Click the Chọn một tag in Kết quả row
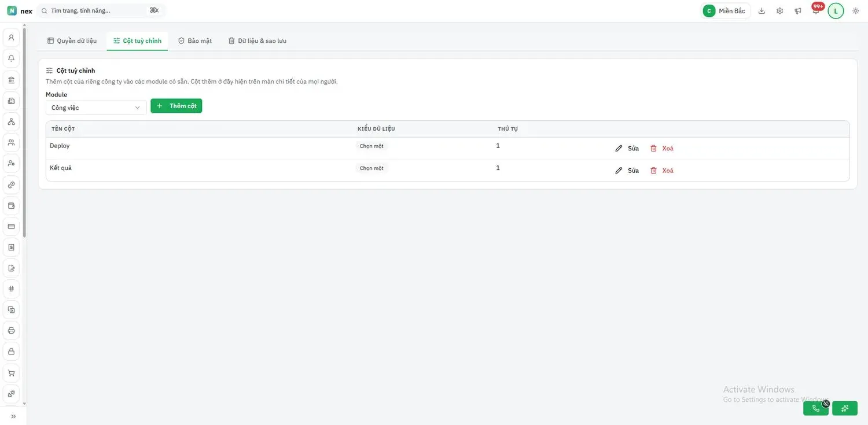 point(372,168)
